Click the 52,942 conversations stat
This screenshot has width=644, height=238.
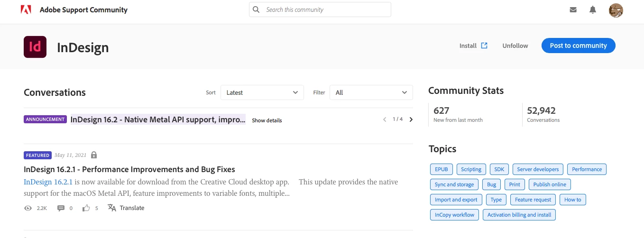(543, 114)
